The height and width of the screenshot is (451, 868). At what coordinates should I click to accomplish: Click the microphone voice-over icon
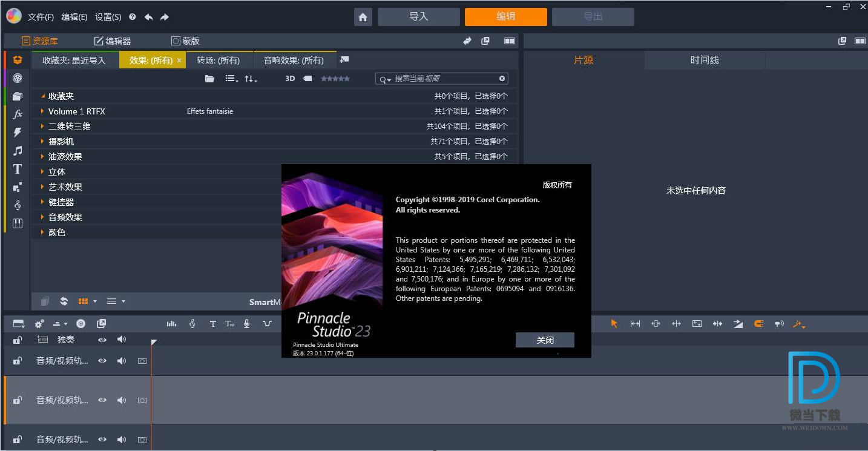coord(246,324)
